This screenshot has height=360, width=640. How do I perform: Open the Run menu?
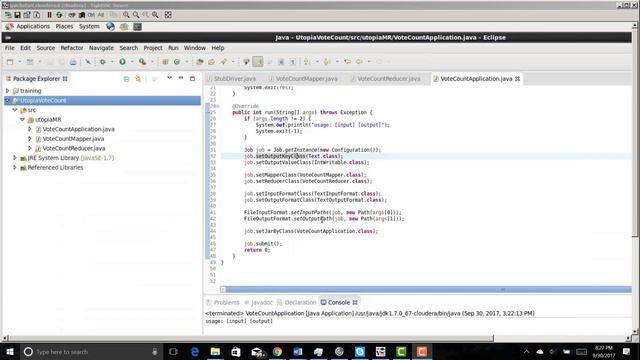click(173, 48)
